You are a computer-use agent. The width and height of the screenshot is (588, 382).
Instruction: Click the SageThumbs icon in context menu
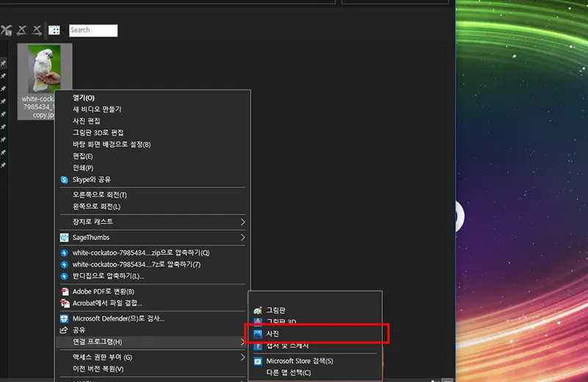pyautogui.click(x=64, y=237)
